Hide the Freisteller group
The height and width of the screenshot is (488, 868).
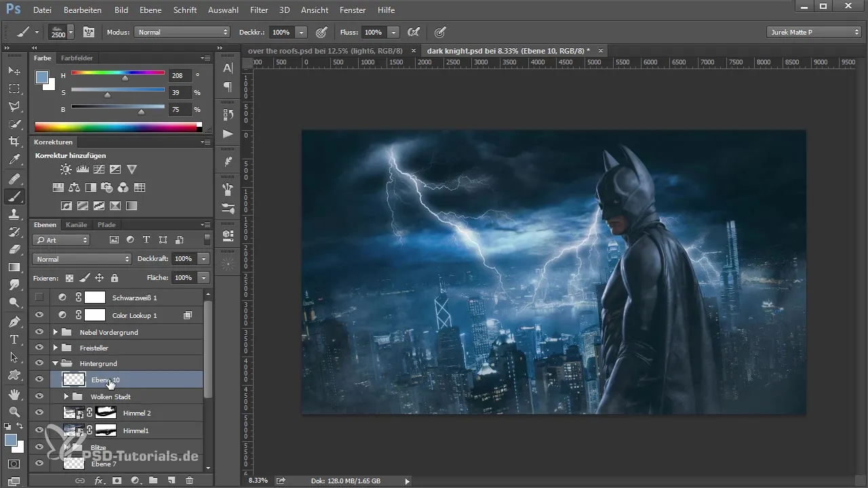click(39, 348)
